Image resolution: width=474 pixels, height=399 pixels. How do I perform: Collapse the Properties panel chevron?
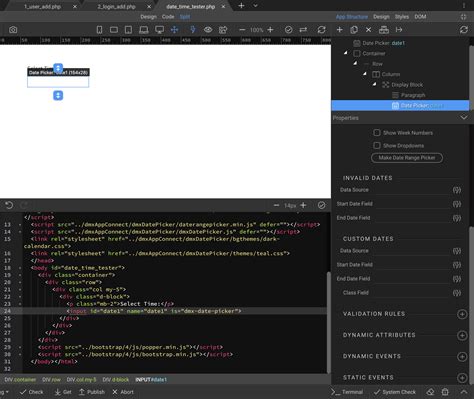pos(464,118)
